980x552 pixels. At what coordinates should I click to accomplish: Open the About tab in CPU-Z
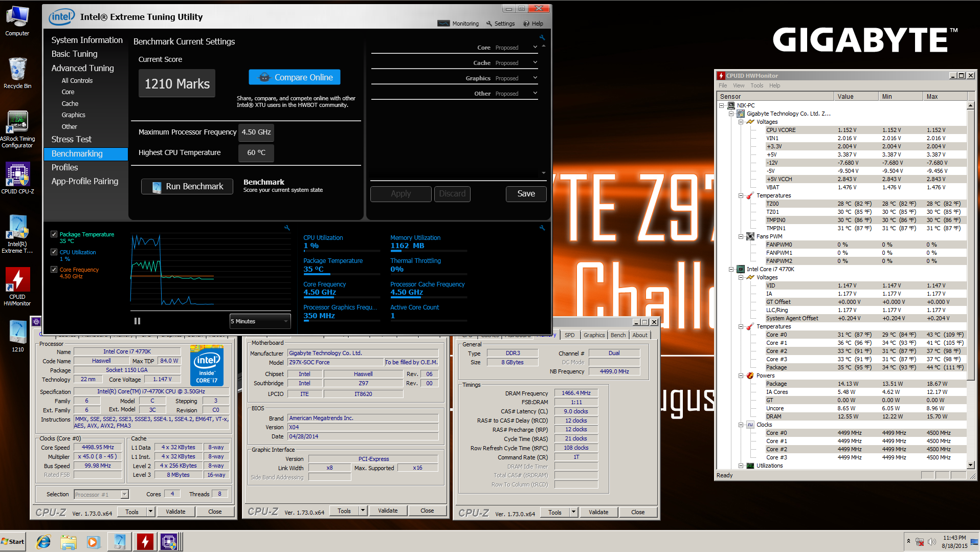coord(640,335)
